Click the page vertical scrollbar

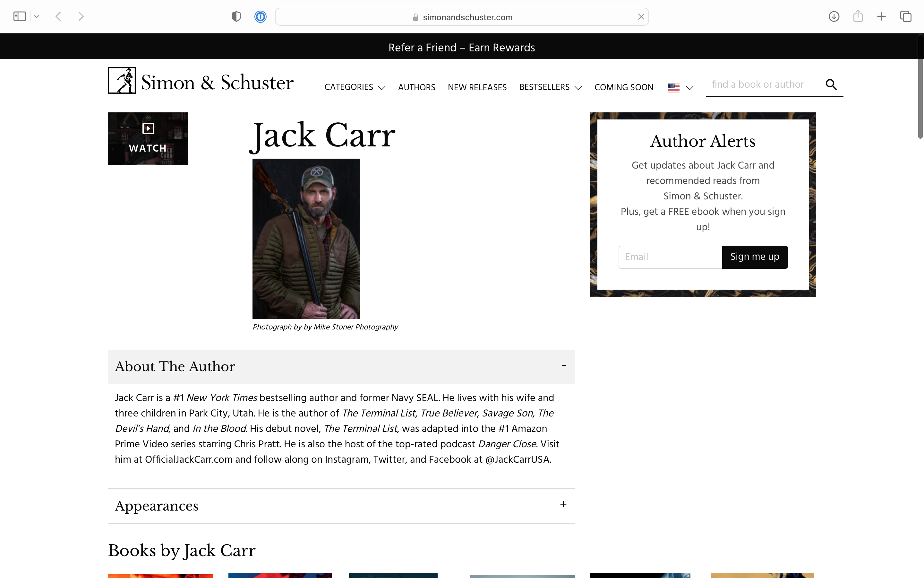click(920, 86)
